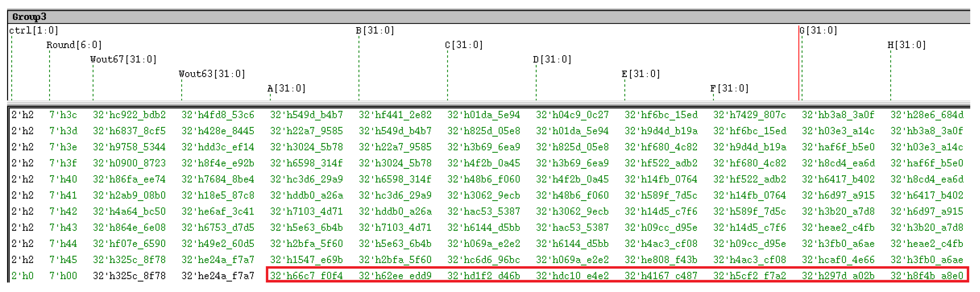Select signal B[31:0] in the header
The image size is (980, 292).
coord(375,30)
